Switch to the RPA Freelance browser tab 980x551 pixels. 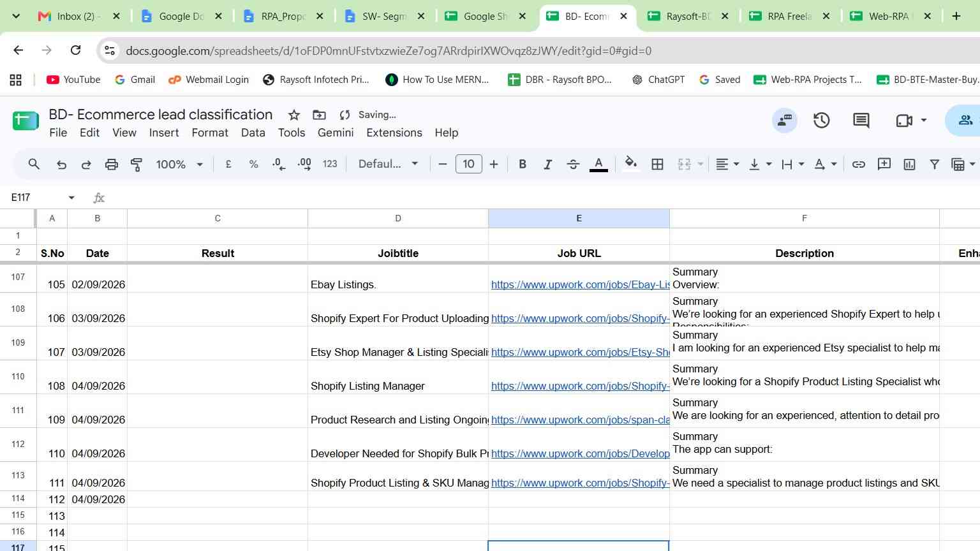click(x=790, y=17)
